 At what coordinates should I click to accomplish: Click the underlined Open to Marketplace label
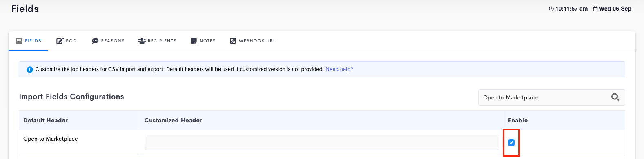tap(51, 139)
